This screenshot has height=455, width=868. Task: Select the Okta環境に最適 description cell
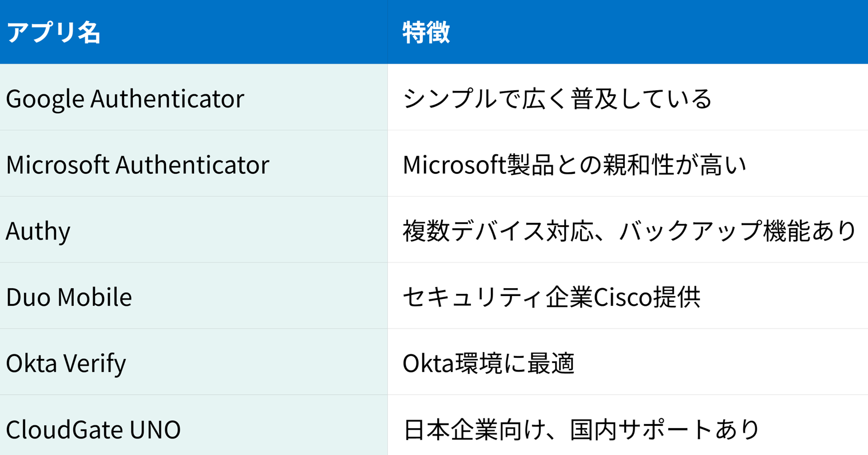point(489,364)
